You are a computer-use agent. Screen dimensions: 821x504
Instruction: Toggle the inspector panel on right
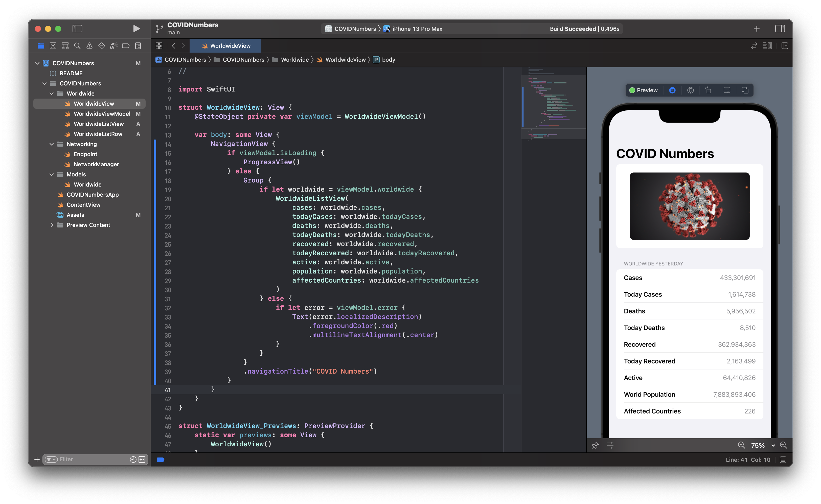[x=780, y=29]
